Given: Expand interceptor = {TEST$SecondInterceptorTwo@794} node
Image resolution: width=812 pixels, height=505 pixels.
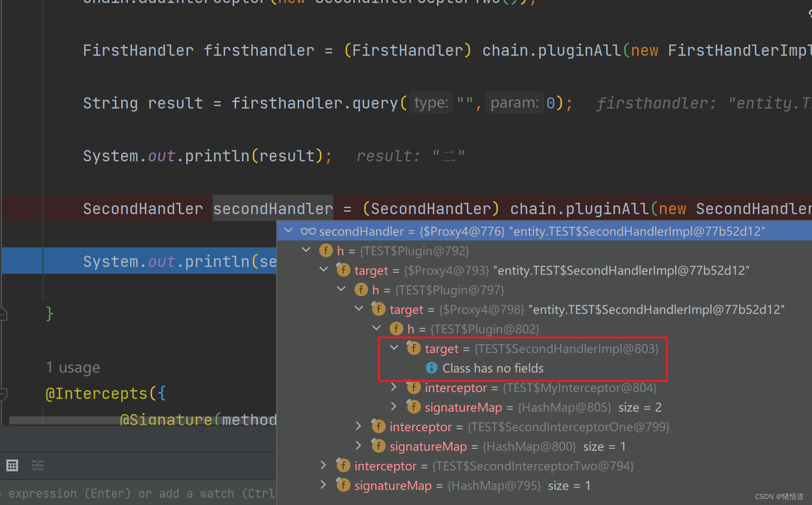Looking at the screenshot, I should pos(324,465).
